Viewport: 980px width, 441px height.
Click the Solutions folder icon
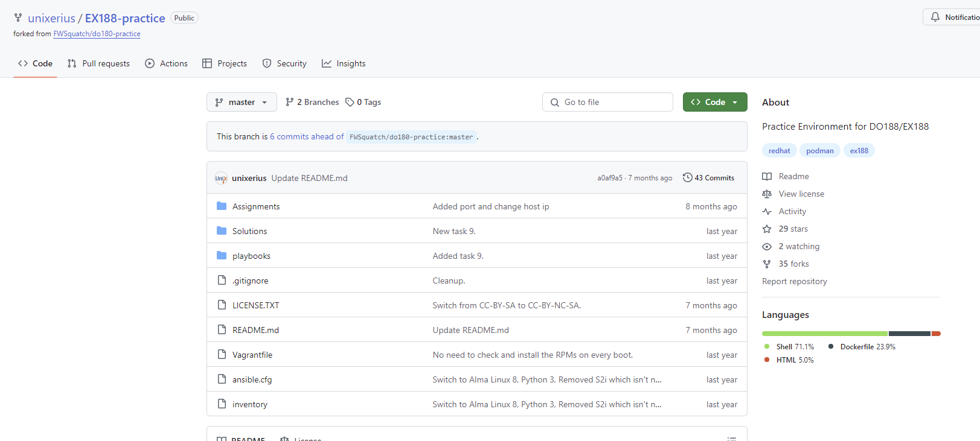click(222, 230)
